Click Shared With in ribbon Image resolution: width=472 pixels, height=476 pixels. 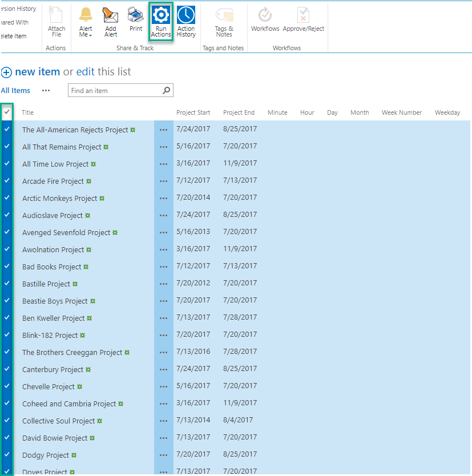[15, 22]
